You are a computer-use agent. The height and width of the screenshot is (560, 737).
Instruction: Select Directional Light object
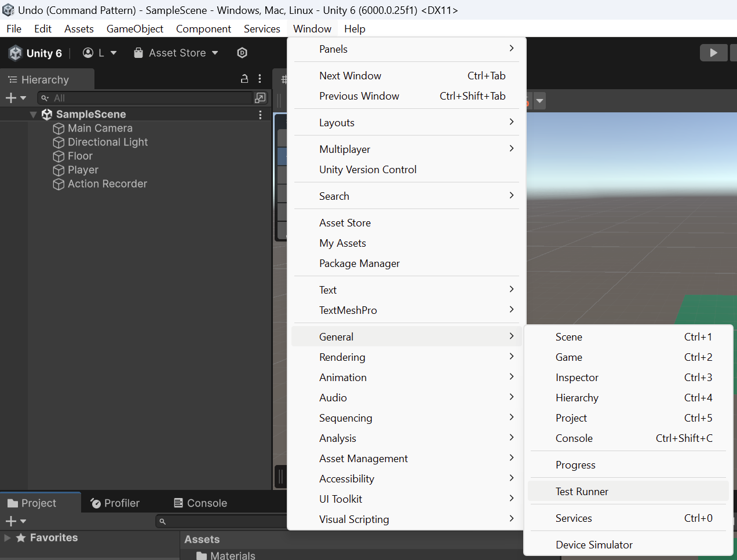108,142
